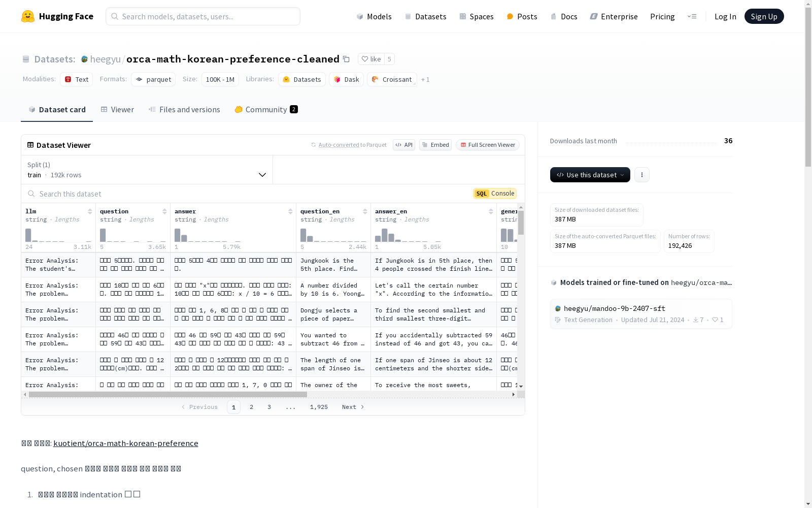812x508 pixels.
Task: Open the heegyu/mandoo-9b-2407-sft model card
Action: coord(641,313)
